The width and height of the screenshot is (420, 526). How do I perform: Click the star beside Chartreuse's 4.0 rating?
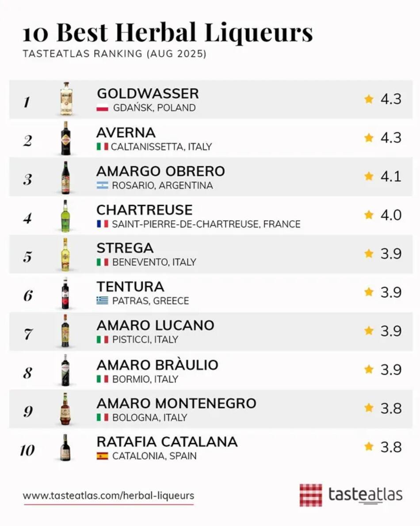coord(369,215)
